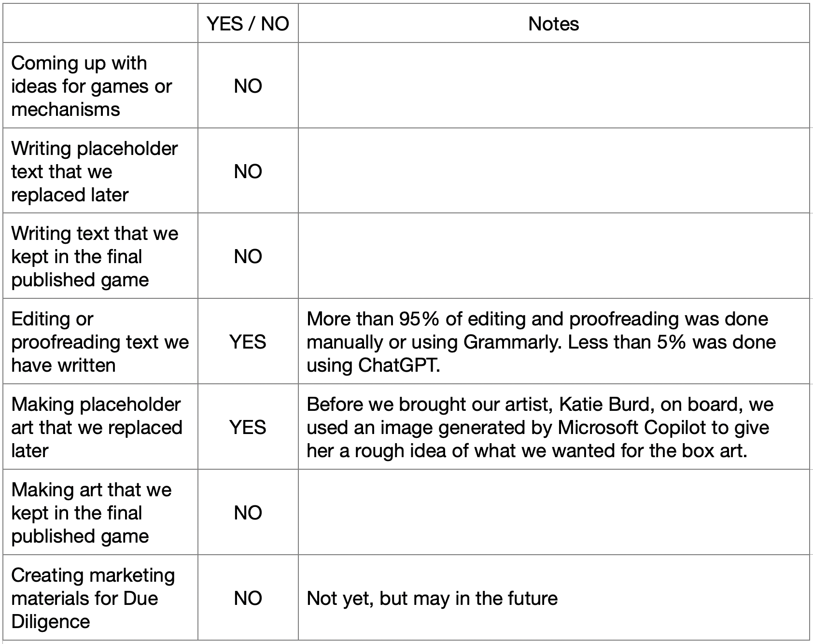The width and height of the screenshot is (813, 644).
Task: Select the NO answer for marketing materials row
Action: (x=248, y=598)
